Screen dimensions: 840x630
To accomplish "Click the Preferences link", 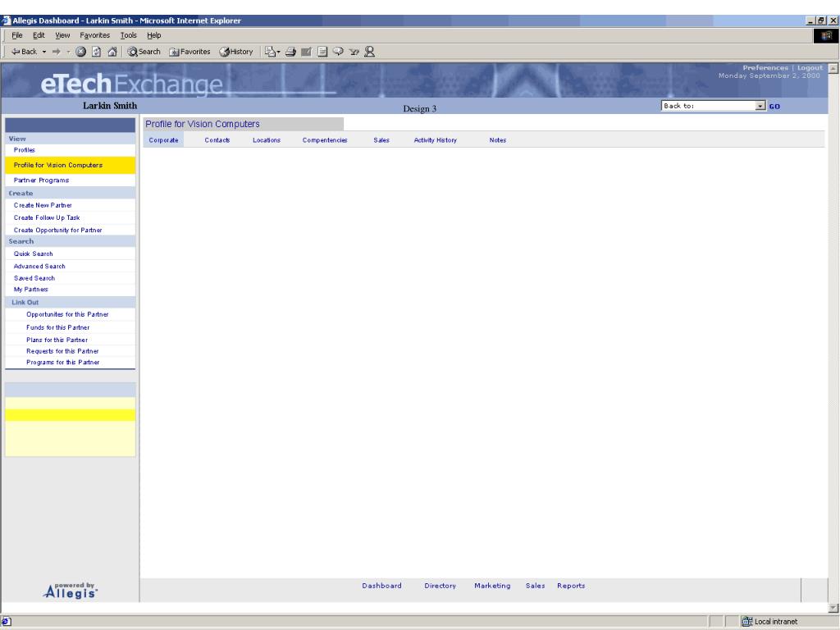I will [765, 67].
